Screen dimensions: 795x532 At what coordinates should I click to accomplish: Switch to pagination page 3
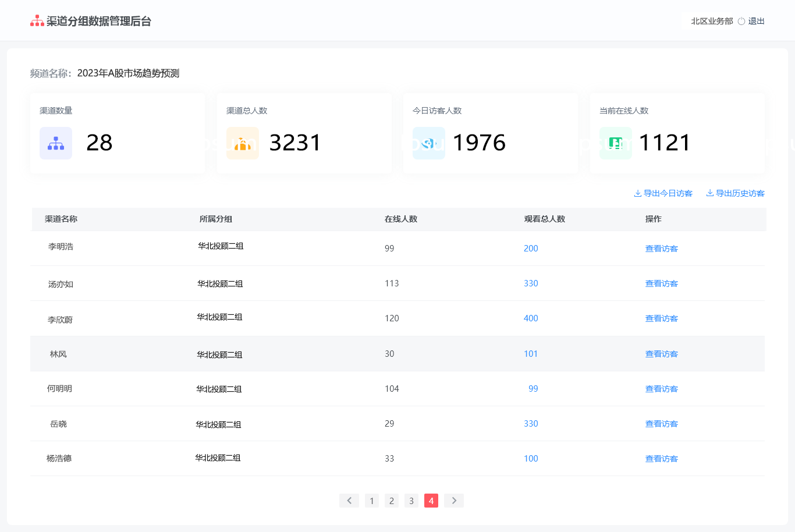[x=411, y=501]
